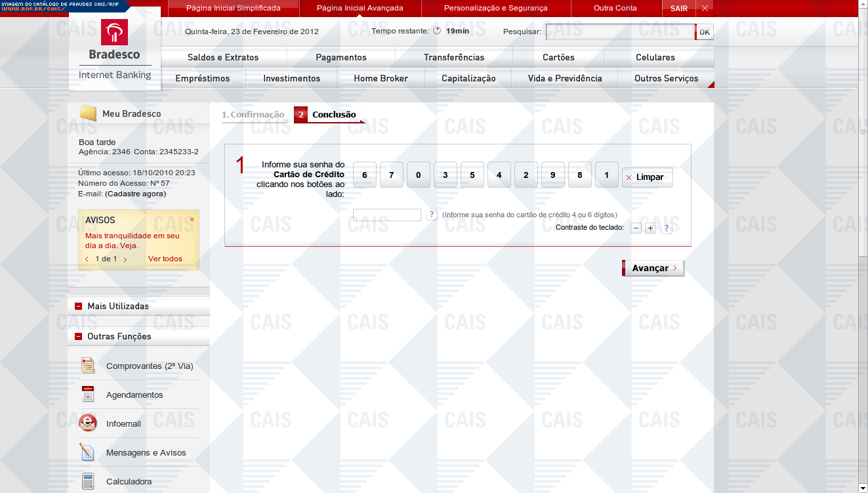
Task: Click the Agendamentos calendar icon
Action: [88, 395]
